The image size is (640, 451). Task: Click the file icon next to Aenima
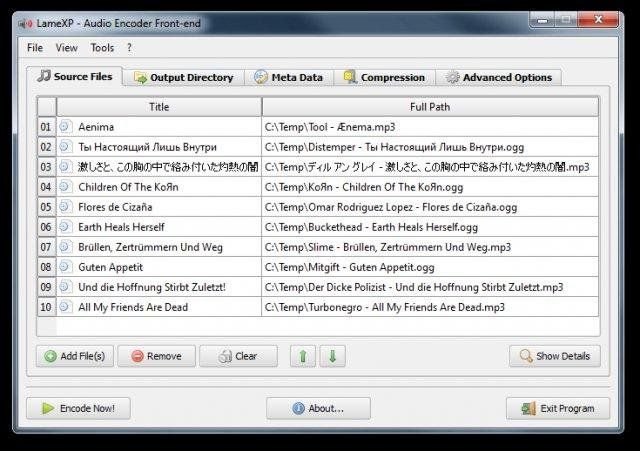pos(65,127)
